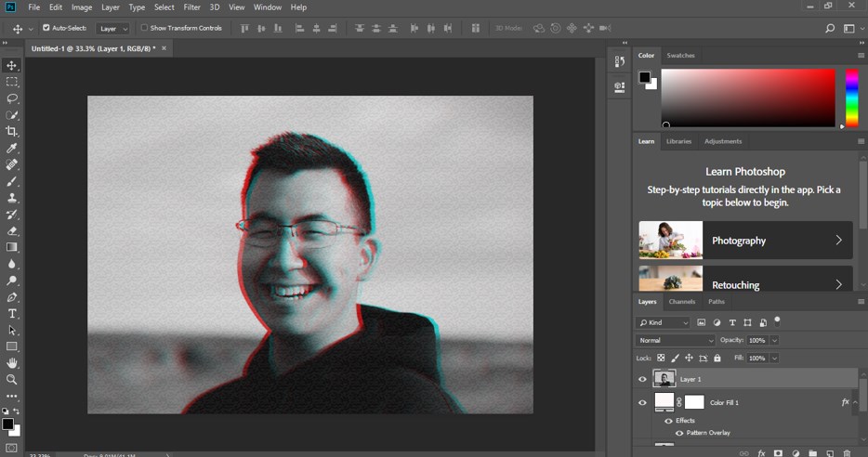Open the Image menu
The height and width of the screenshot is (457, 868).
click(82, 7)
